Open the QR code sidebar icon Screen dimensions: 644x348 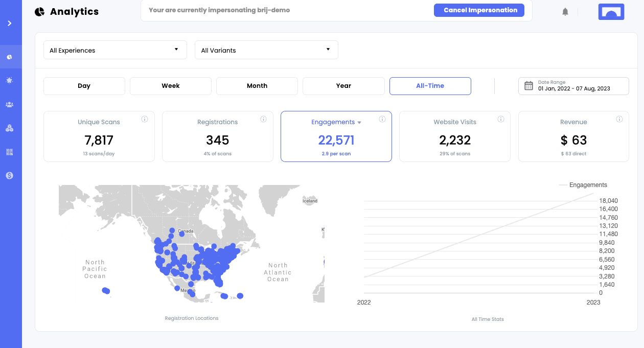coord(10,152)
